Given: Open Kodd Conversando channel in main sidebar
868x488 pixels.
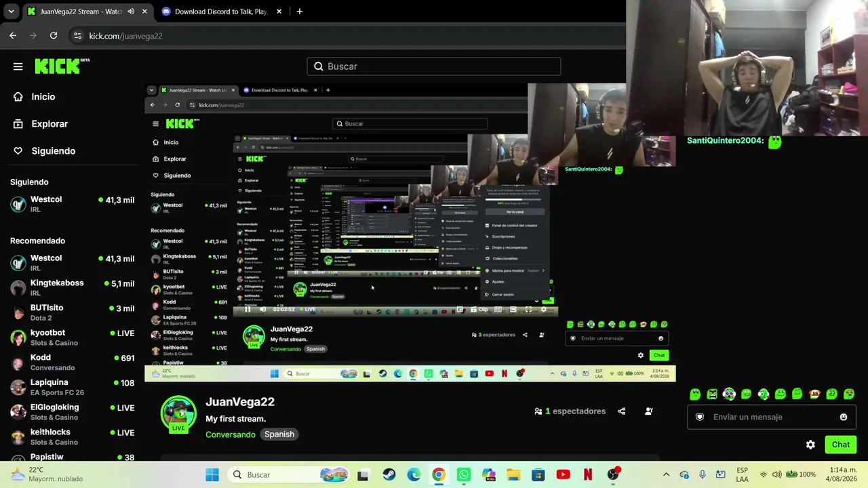Looking at the screenshot, I should pos(72,362).
